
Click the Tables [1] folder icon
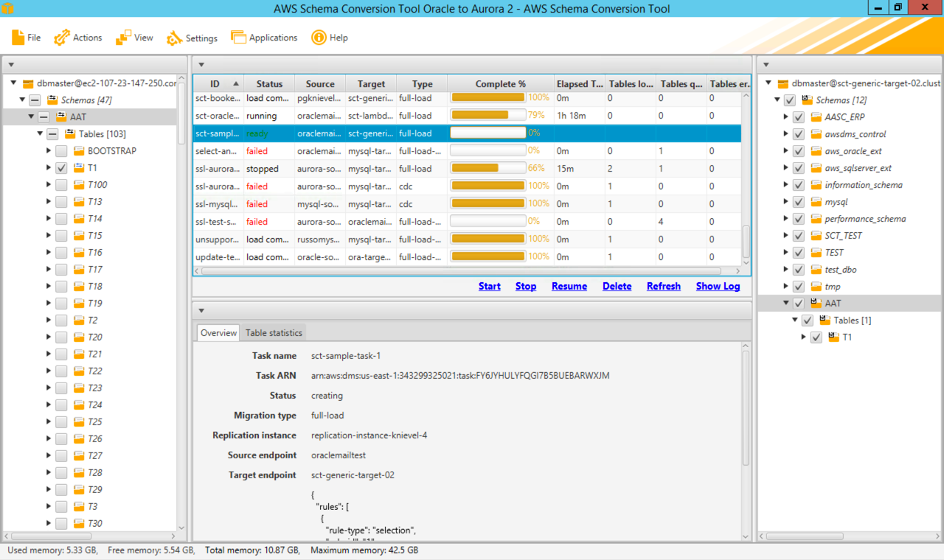tap(825, 321)
